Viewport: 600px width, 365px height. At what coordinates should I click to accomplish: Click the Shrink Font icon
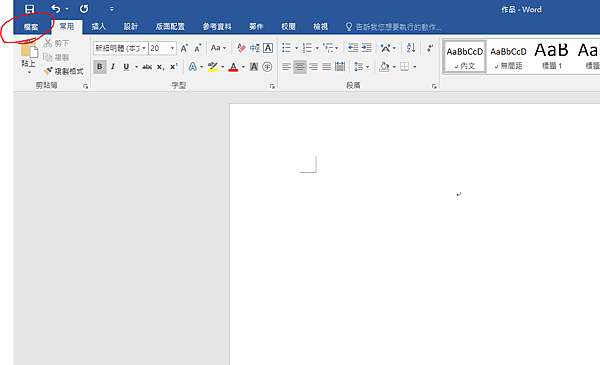point(197,48)
